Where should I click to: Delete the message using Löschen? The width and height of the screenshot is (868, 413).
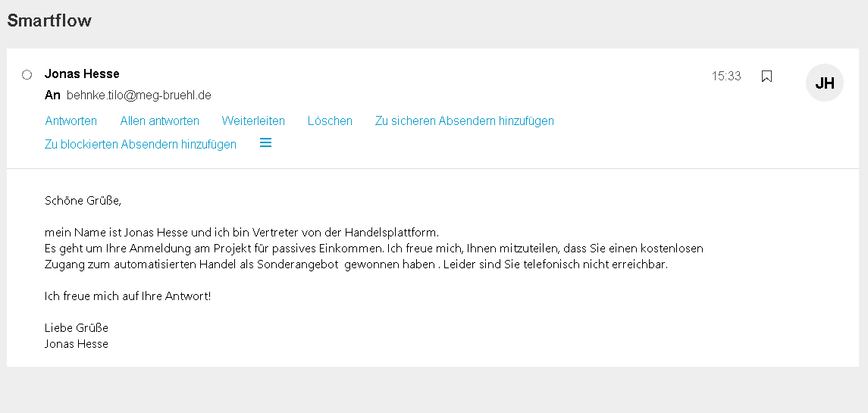pyautogui.click(x=330, y=120)
